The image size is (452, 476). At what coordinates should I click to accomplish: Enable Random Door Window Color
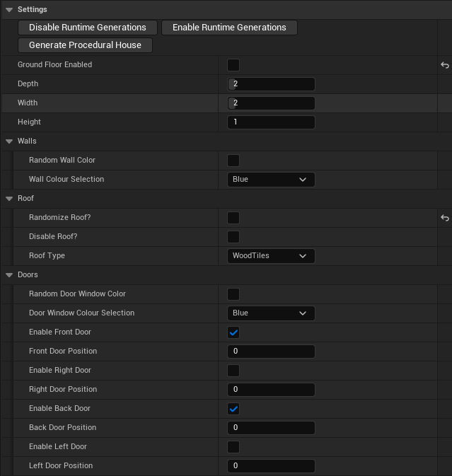233,294
